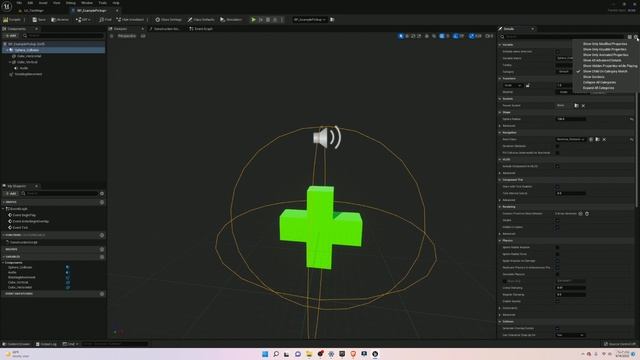Switch to the Viewport tab
The image size is (640, 360).
[120, 29]
